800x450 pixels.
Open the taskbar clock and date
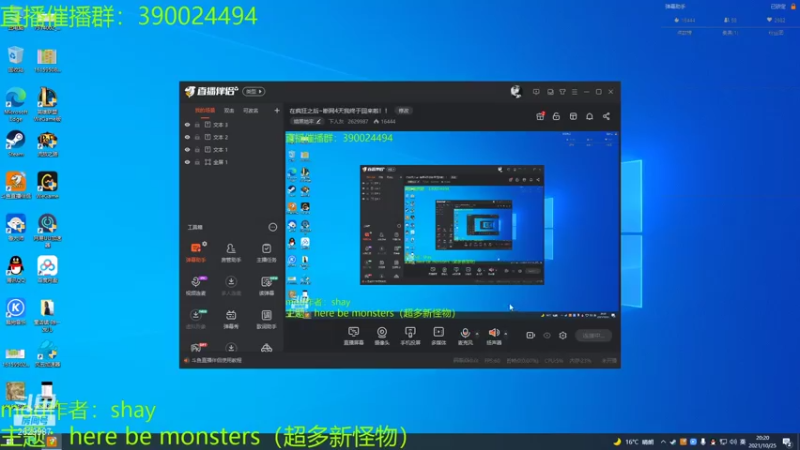tap(762, 442)
